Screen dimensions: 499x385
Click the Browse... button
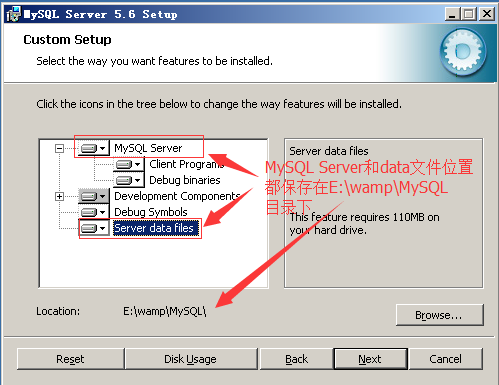click(x=439, y=315)
